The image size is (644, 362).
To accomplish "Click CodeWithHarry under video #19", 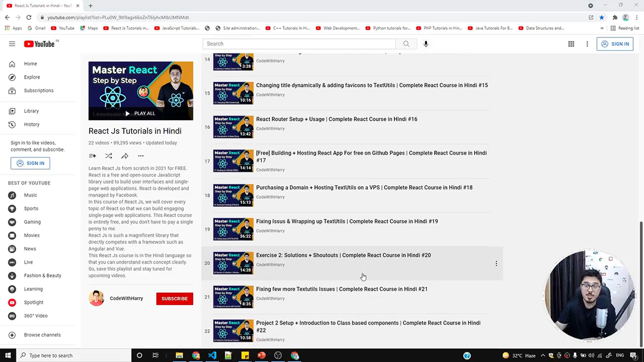I will coord(270,231).
